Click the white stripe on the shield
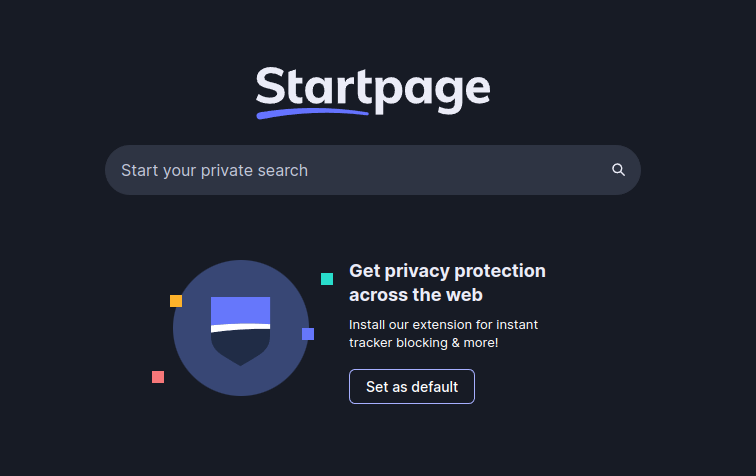 pyautogui.click(x=241, y=327)
